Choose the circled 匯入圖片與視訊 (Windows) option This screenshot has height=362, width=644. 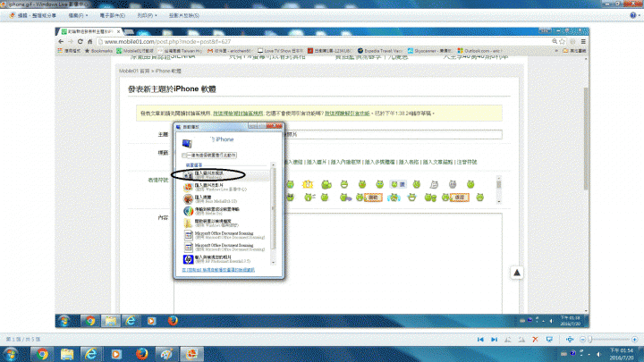click(225, 175)
